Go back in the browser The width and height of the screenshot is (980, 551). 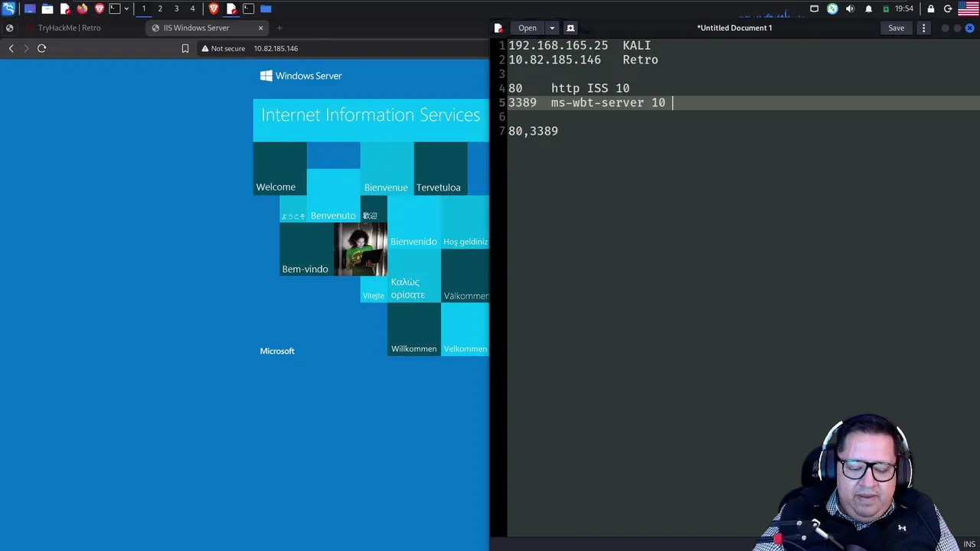11,48
